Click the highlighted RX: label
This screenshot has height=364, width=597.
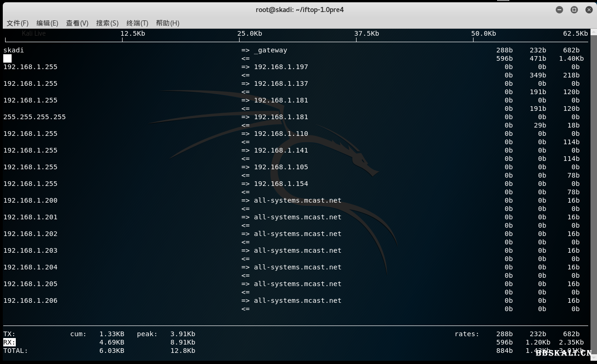tap(9, 342)
